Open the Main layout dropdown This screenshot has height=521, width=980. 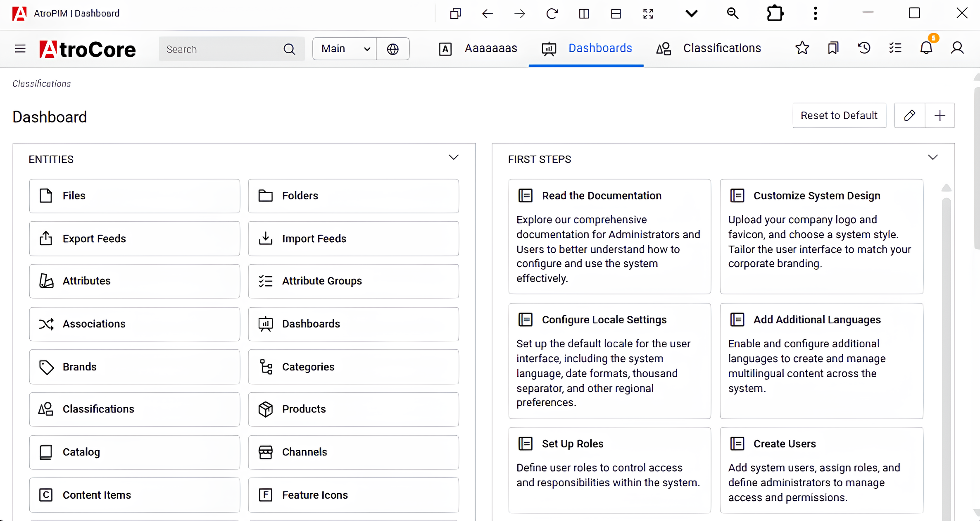pyautogui.click(x=344, y=48)
